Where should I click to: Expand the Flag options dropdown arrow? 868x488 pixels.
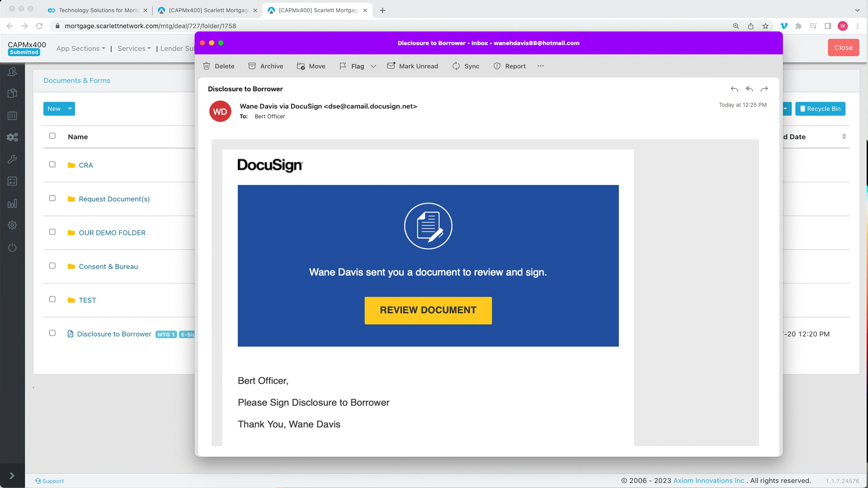pyautogui.click(x=373, y=66)
